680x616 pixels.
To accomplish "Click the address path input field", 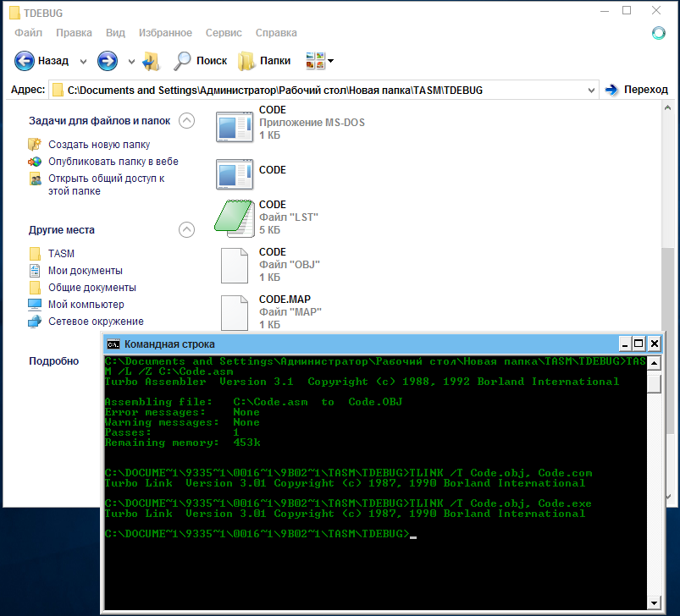I will coord(322,90).
